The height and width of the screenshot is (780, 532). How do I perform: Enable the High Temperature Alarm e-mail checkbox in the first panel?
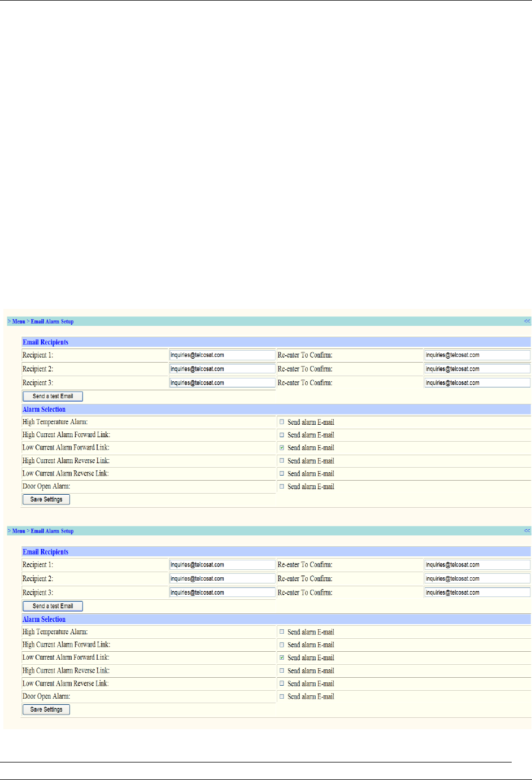pos(282,422)
